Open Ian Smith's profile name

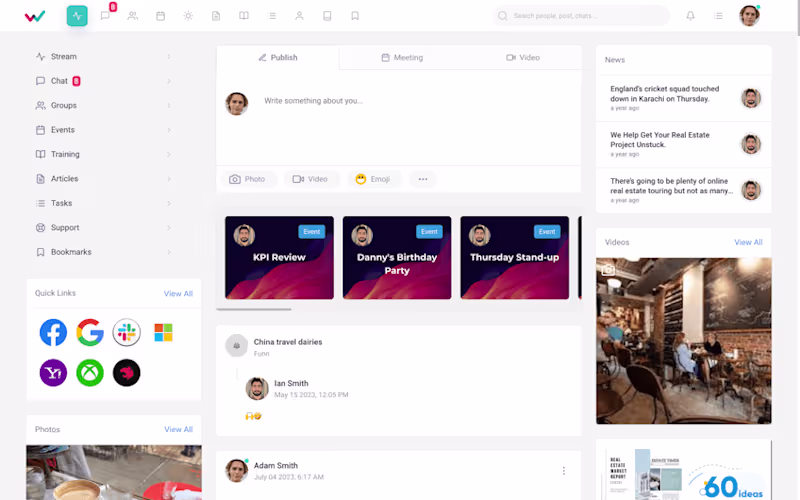[x=291, y=383]
